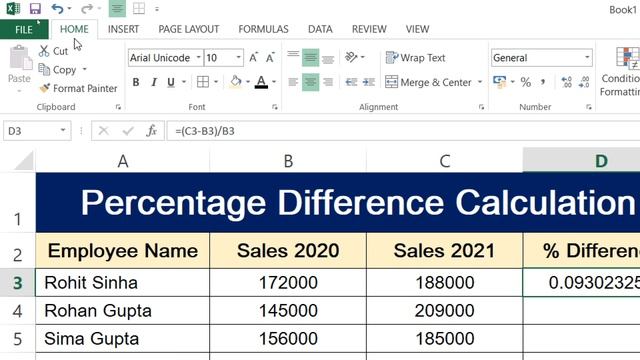Open Number format dialog launcher
The width and height of the screenshot is (640, 360).
coord(589,107)
